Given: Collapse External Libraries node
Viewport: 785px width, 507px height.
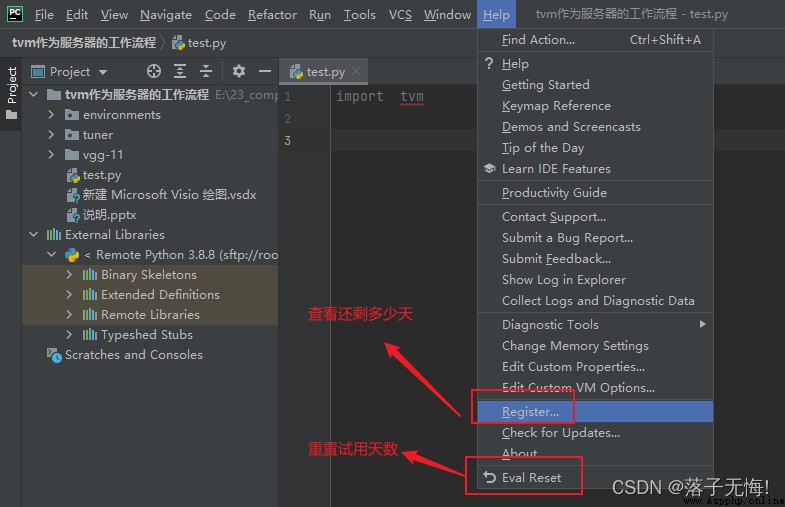Looking at the screenshot, I should coord(34,234).
